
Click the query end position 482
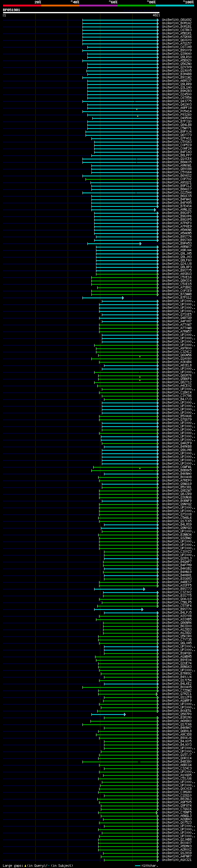[x=155, y=15]
